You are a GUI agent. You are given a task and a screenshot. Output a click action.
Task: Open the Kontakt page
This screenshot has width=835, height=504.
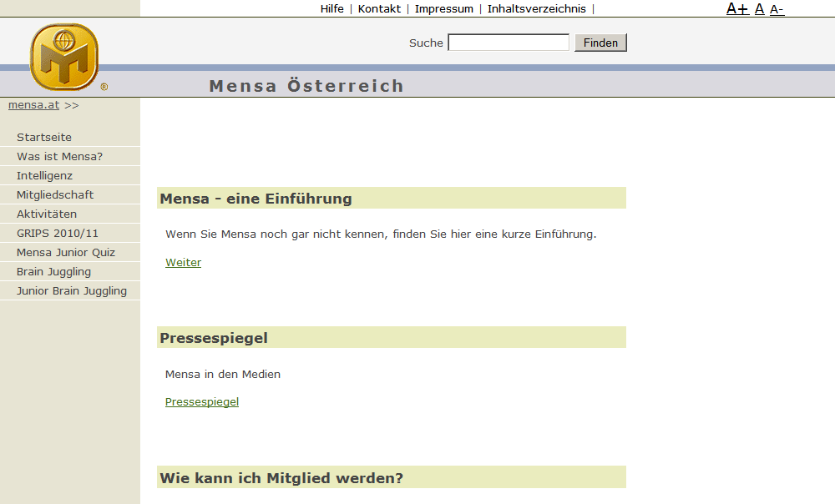[x=379, y=8]
